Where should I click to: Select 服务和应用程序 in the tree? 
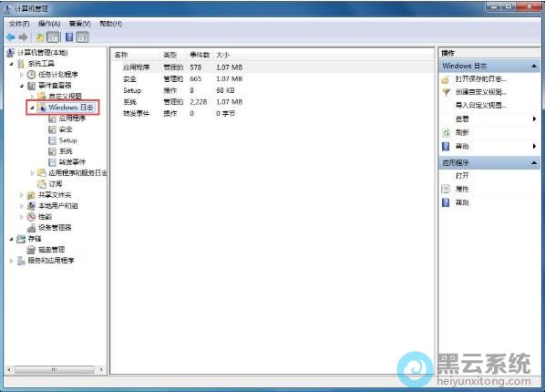51,260
